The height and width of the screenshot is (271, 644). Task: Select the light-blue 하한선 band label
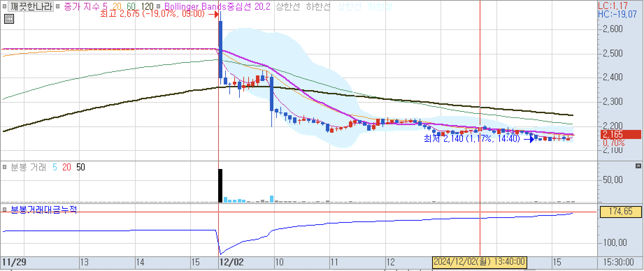click(x=380, y=6)
